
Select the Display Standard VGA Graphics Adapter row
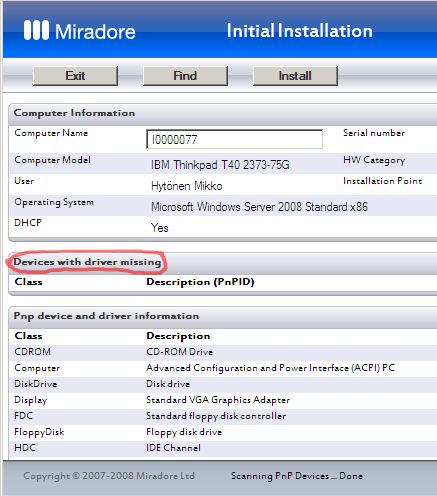pyautogui.click(x=223, y=400)
